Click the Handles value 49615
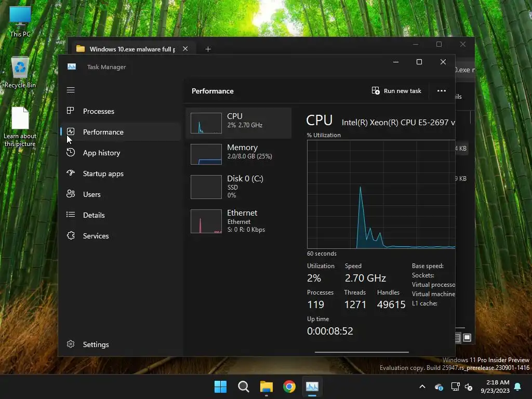This screenshot has width=532, height=399. (391, 304)
